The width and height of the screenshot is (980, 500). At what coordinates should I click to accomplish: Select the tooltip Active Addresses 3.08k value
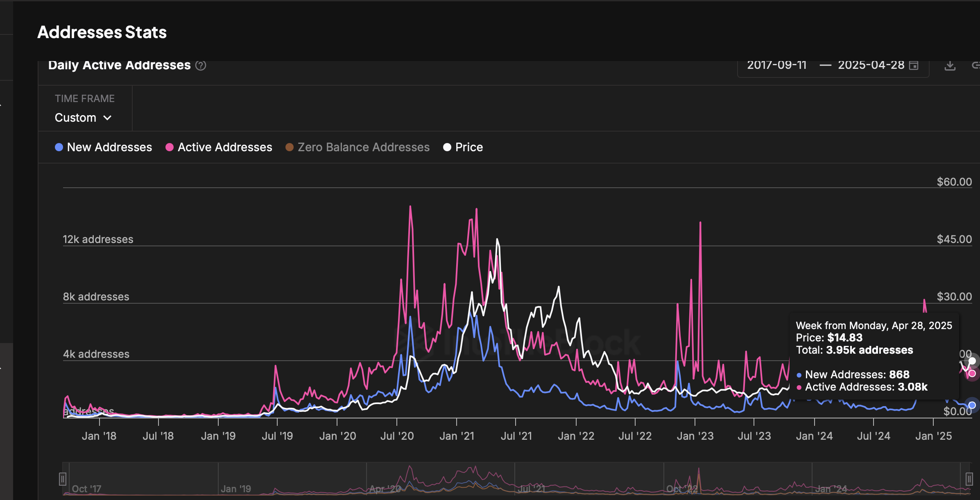(912, 387)
